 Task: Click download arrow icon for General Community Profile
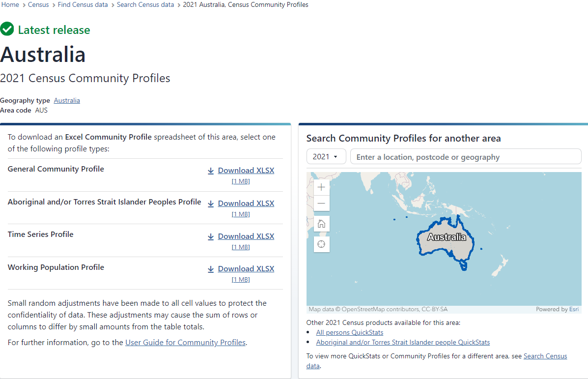pyautogui.click(x=211, y=171)
